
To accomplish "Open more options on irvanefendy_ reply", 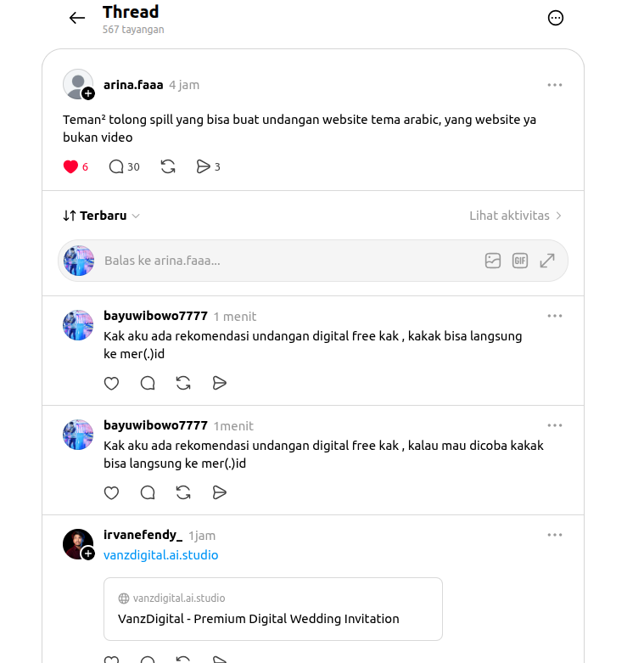I will click(554, 535).
